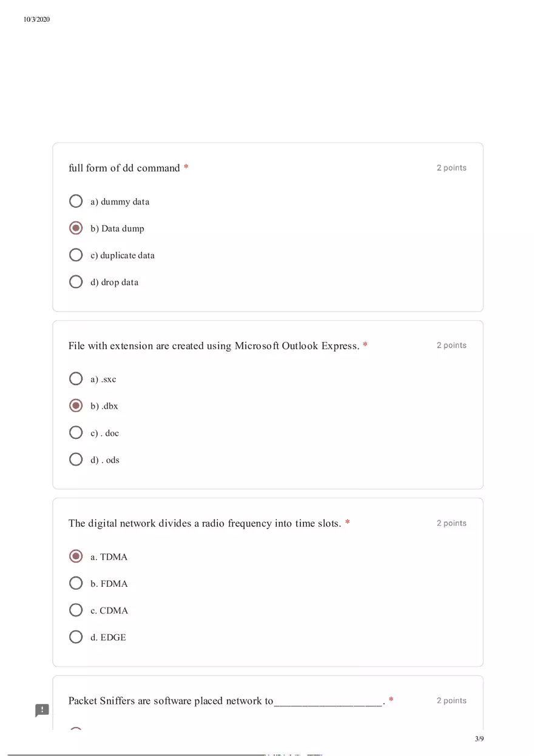534x756 pixels.
Task: Select option a) dummy data
Action: [76, 201]
